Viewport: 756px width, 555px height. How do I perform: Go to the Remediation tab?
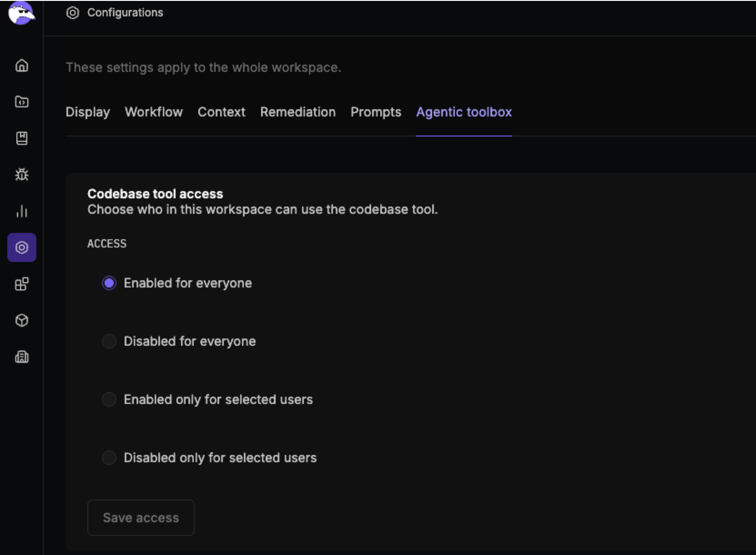[x=298, y=112]
